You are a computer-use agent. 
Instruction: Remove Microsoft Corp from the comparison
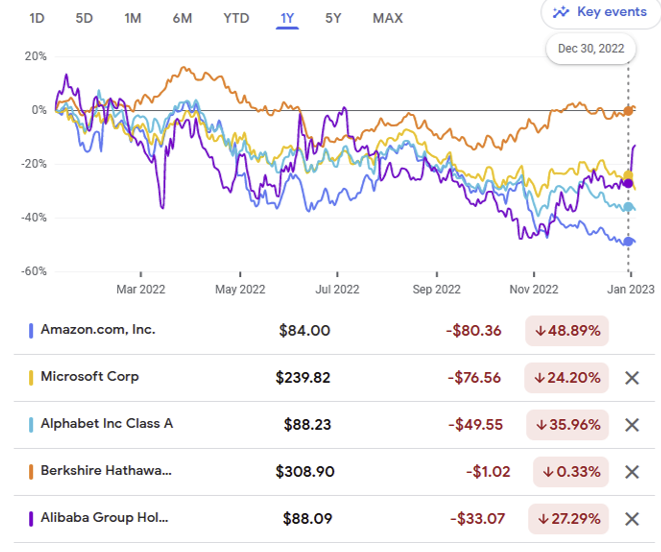coord(631,378)
